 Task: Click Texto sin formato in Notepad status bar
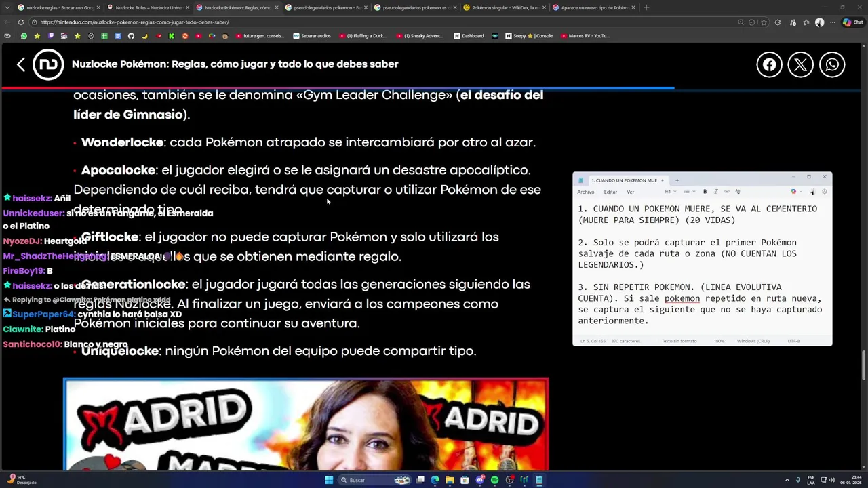(679, 341)
